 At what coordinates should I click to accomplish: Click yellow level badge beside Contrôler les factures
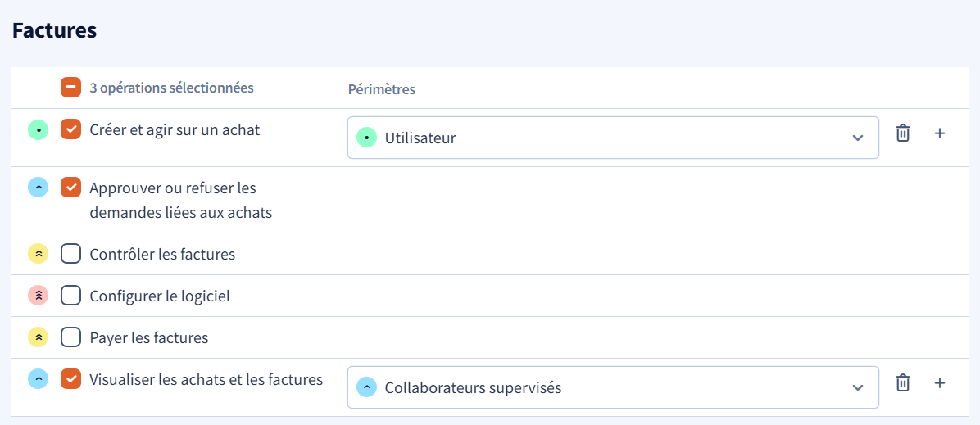[39, 254]
